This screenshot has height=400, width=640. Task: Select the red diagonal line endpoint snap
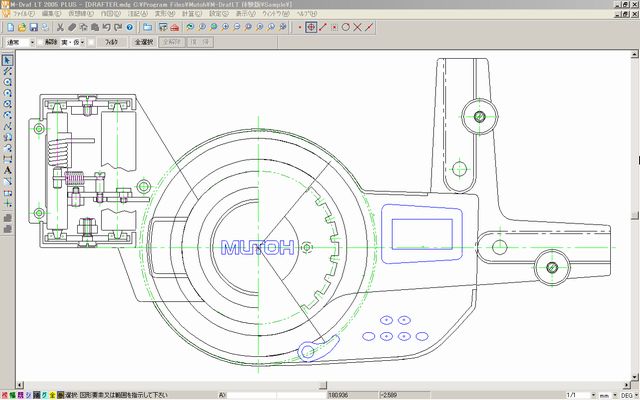click(x=323, y=27)
